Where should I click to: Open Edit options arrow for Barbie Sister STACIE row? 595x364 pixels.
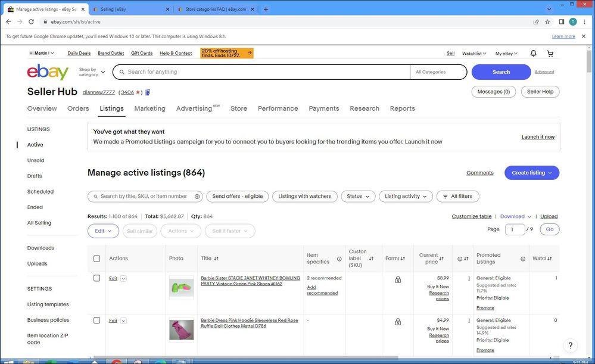pos(123,279)
